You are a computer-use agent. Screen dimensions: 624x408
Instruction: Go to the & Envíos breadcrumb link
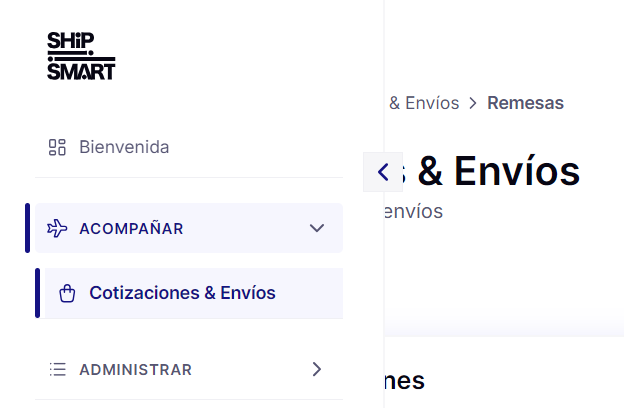click(x=424, y=103)
